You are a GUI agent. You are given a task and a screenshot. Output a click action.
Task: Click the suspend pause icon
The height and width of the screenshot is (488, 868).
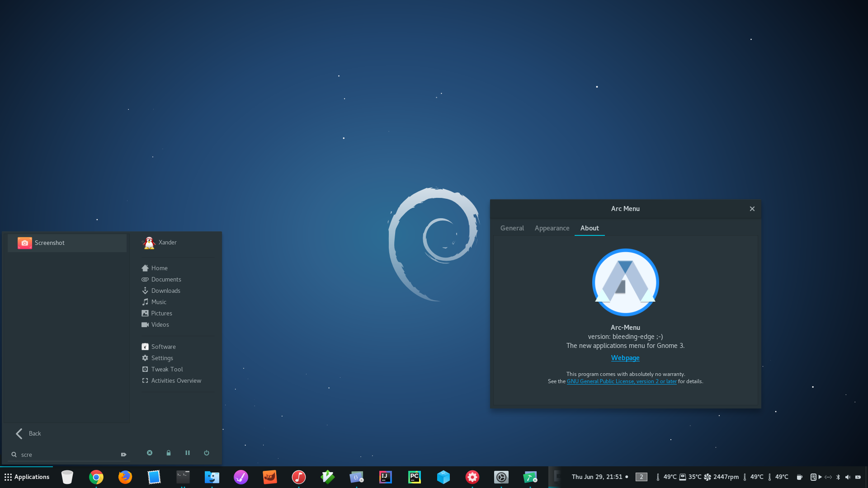pyautogui.click(x=188, y=453)
